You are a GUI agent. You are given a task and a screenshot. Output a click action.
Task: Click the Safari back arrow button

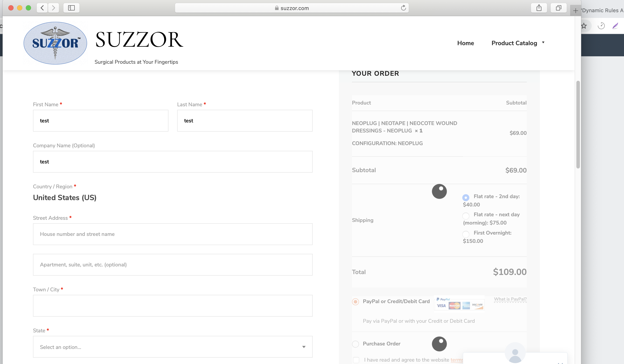(x=42, y=8)
